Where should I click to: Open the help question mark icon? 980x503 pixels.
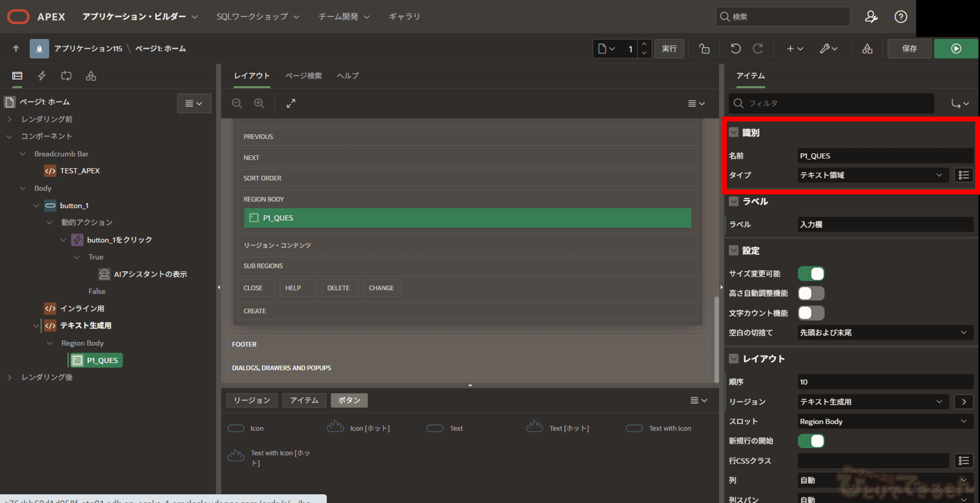pyautogui.click(x=900, y=16)
